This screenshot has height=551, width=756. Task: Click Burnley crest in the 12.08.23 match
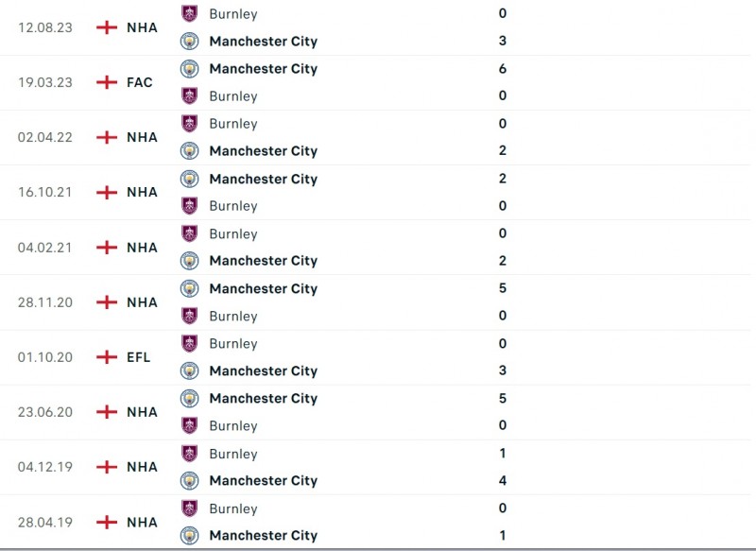tap(190, 14)
